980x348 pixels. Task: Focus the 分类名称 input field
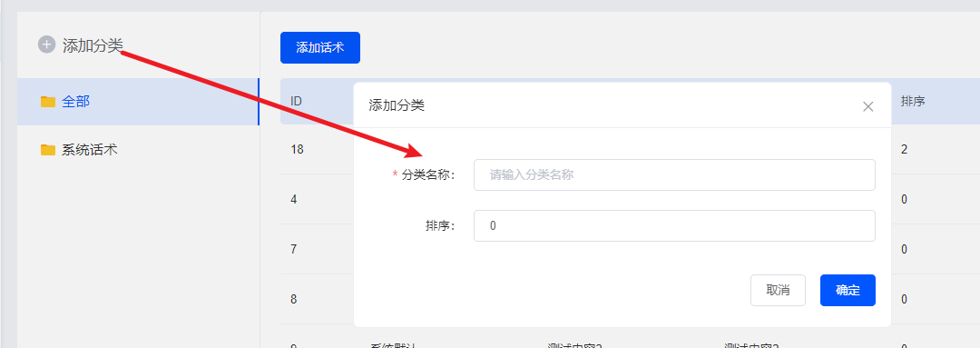[674, 174]
